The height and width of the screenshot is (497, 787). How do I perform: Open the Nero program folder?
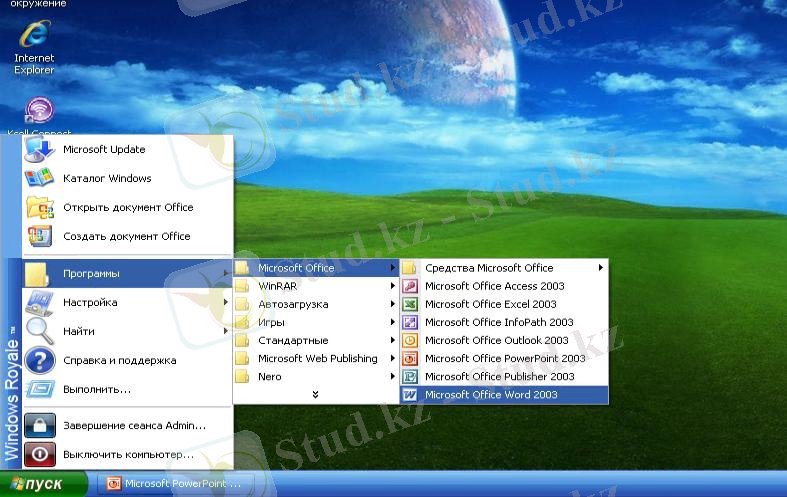316,377
